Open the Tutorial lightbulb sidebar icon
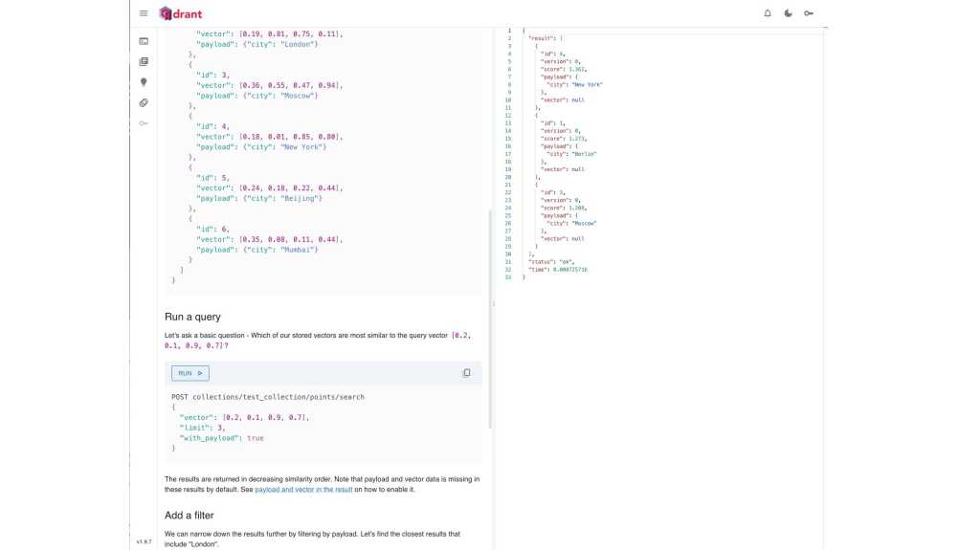 click(x=144, y=82)
